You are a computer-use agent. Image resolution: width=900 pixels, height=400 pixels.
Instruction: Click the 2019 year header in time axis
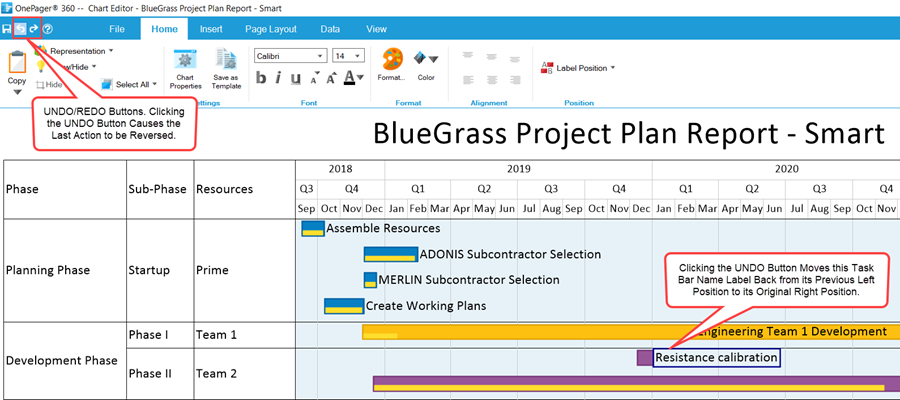pos(519,169)
